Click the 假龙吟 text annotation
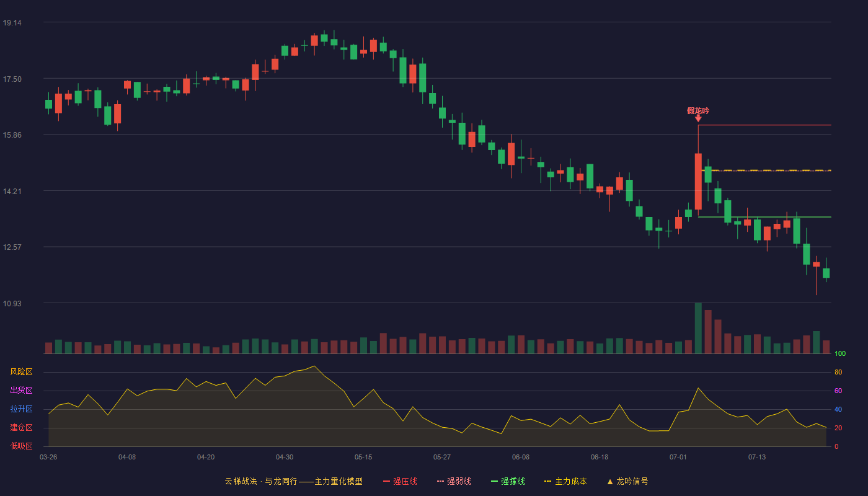This screenshot has width=868, height=496. tap(698, 111)
